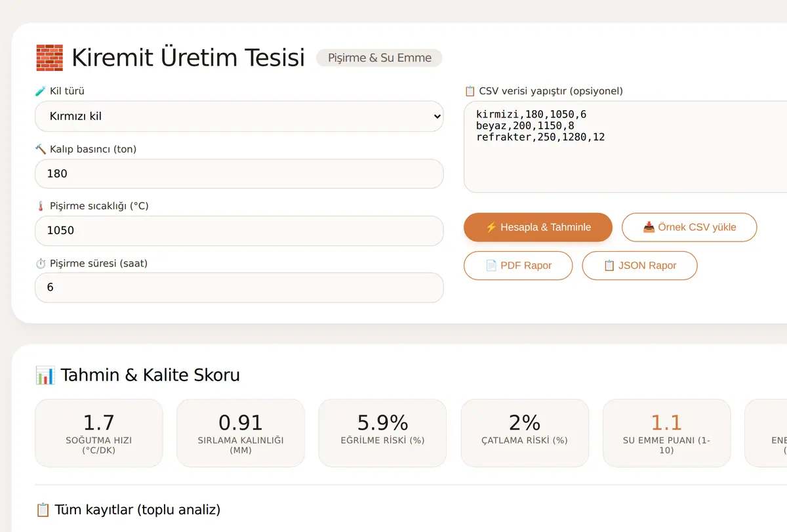Select the Sırlama Kalınlığı card 0.91
The width and height of the screenshot is (787, 532).
(x=241, y=433)
